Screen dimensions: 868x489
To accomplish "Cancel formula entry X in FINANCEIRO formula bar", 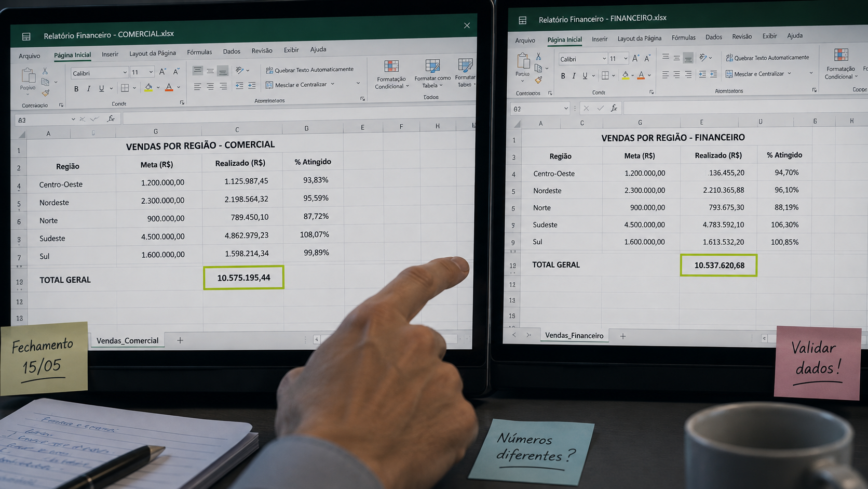I will pyautogui.click(x=586, y=108).
